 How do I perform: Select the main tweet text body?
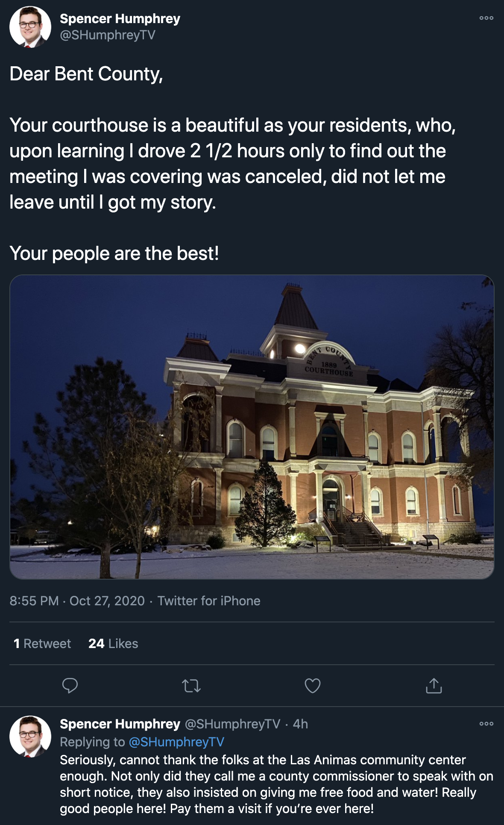click(233, 163)
